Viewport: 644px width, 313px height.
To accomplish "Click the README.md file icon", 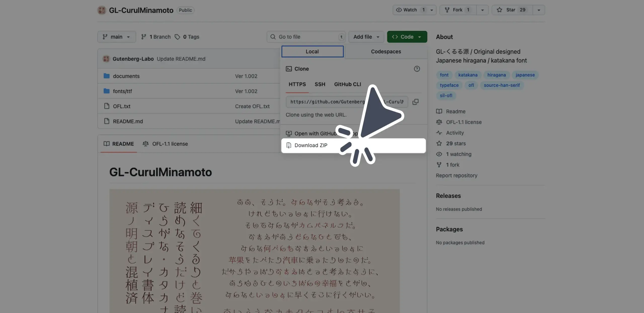I will tap(107, 121).
